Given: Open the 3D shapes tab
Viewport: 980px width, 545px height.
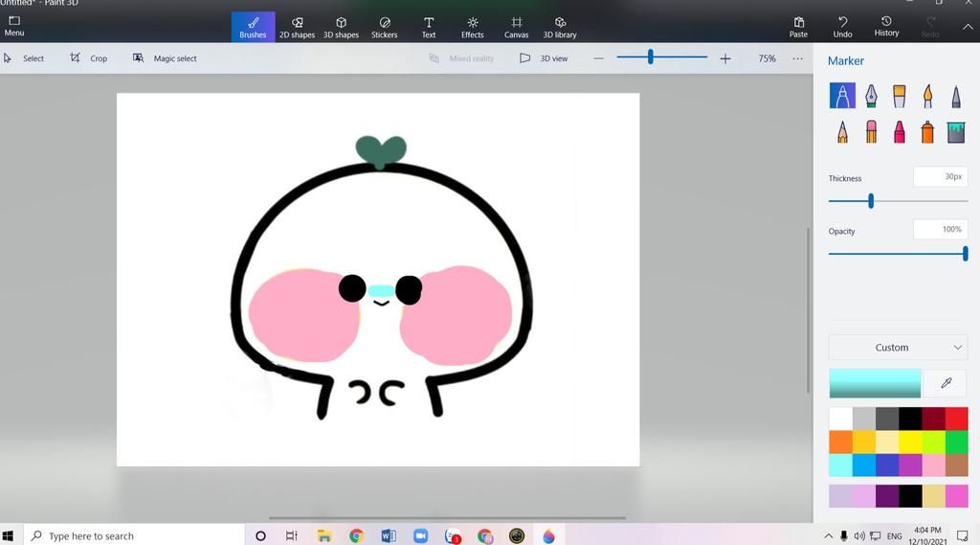Looking at the screenshot, I should tap(342, 27).
